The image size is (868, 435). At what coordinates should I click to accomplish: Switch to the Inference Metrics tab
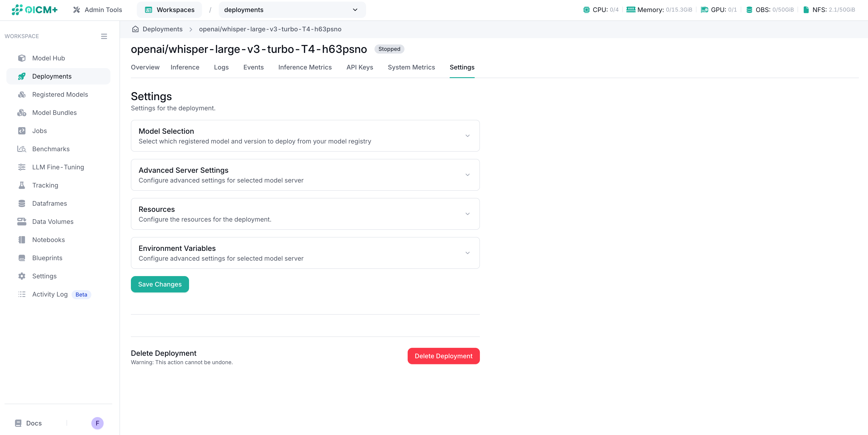305,67
